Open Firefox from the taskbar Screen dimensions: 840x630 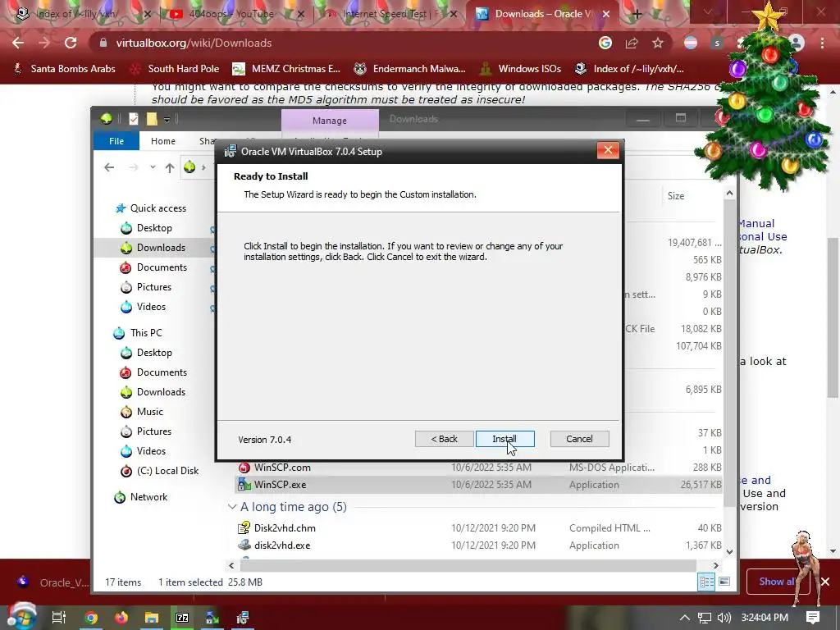[x=121, y=618]
